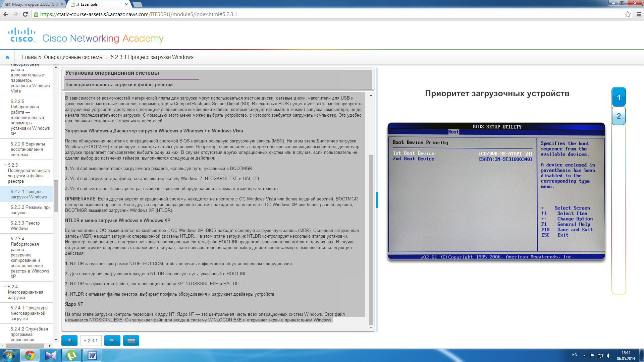Viewport: 644px width, 362px height.
Task: Click the text panel scrollbar thumb
Action: (371, 240)
